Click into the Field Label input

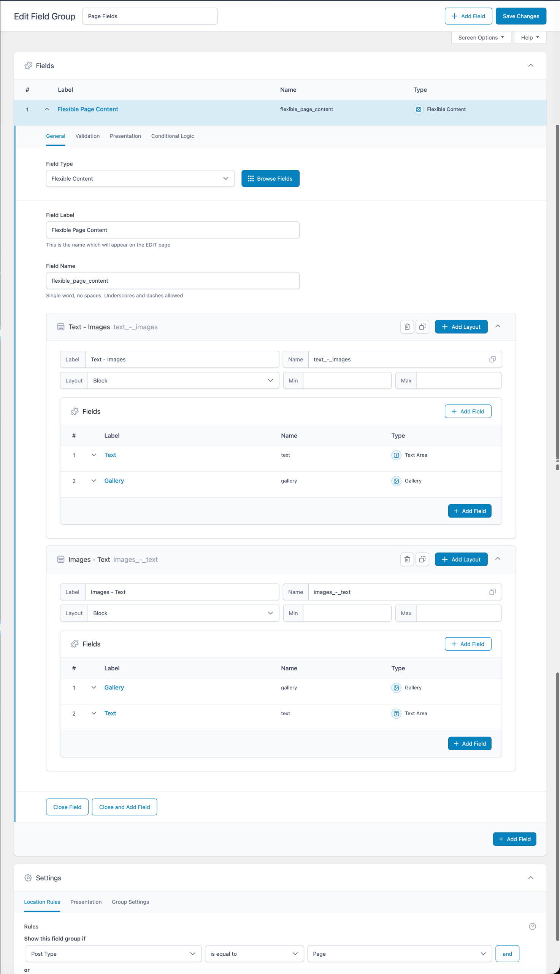[172, 230]
